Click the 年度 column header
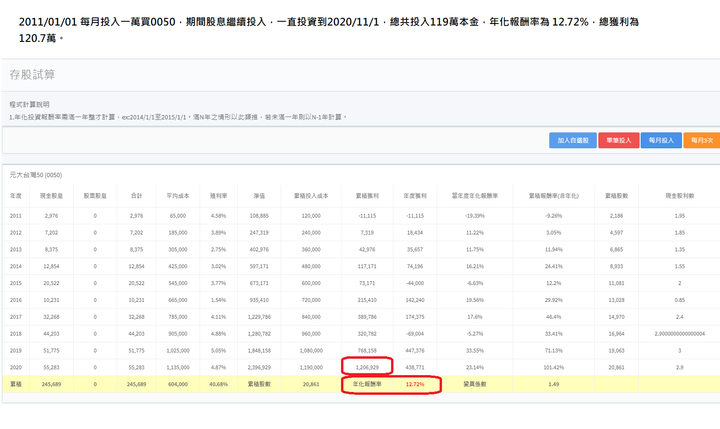 16,196
